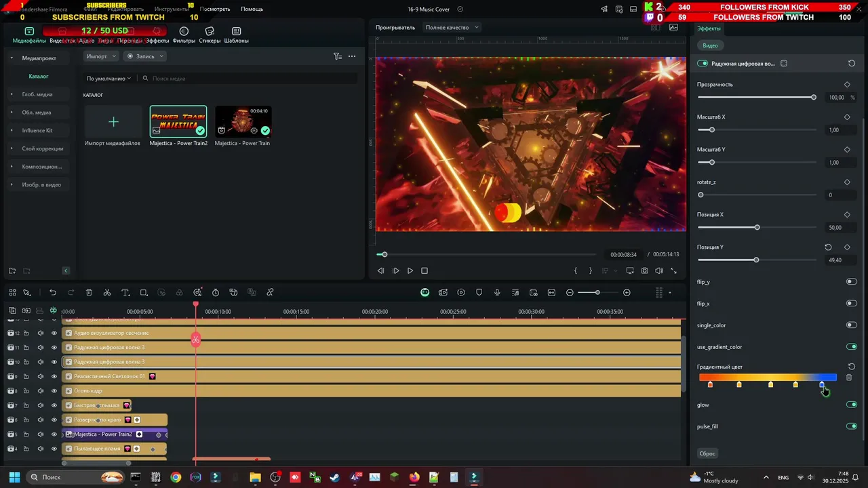This screenshot has width=868, height=488.
Task: Click the split scissors icon in timeline toolbar
Action: (107, 293)
